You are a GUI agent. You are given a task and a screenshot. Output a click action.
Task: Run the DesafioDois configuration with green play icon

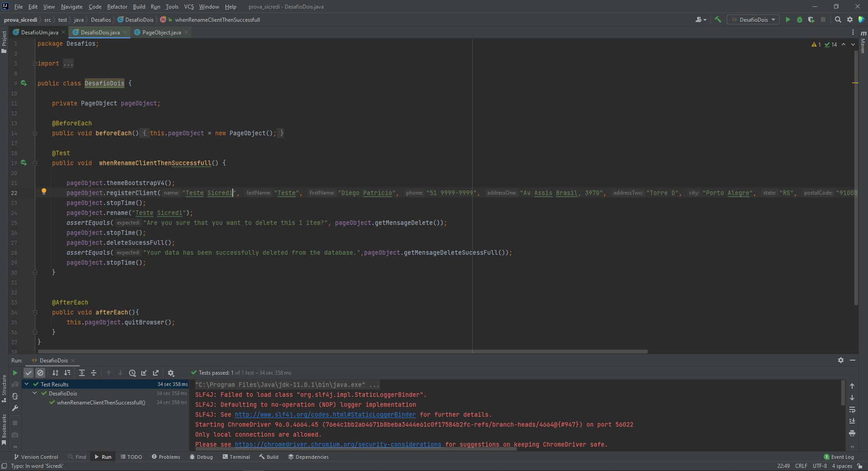pos(788,19)
